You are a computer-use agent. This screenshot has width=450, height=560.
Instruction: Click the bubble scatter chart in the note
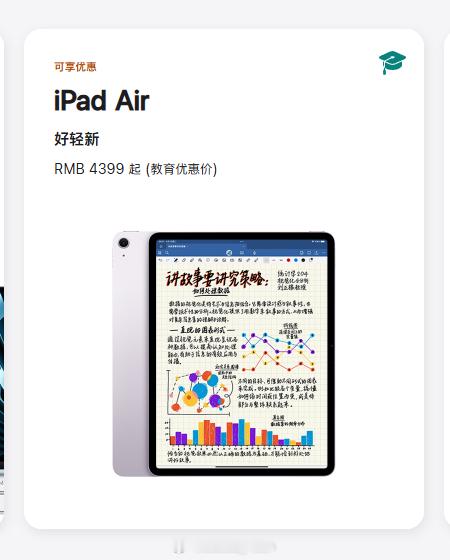pos(199,392)
